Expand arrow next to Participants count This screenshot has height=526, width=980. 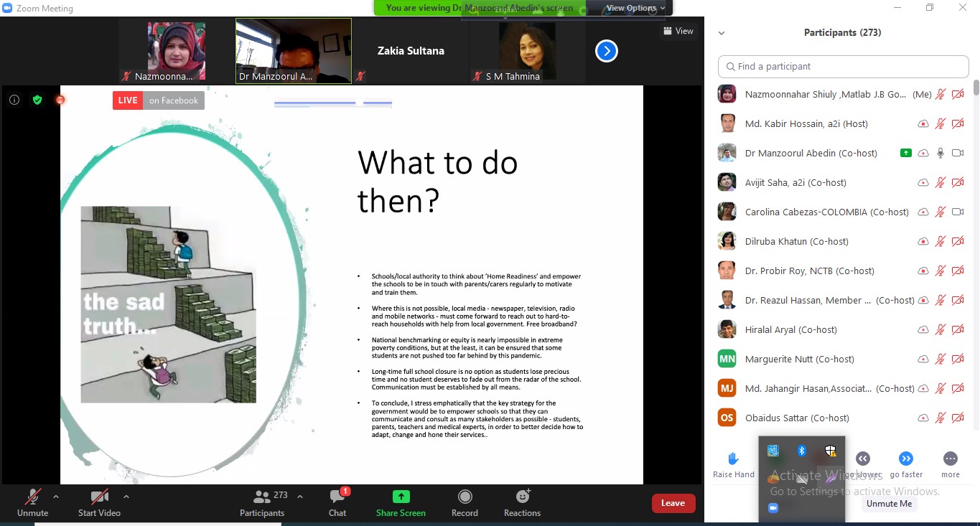(x=300, y=496)
